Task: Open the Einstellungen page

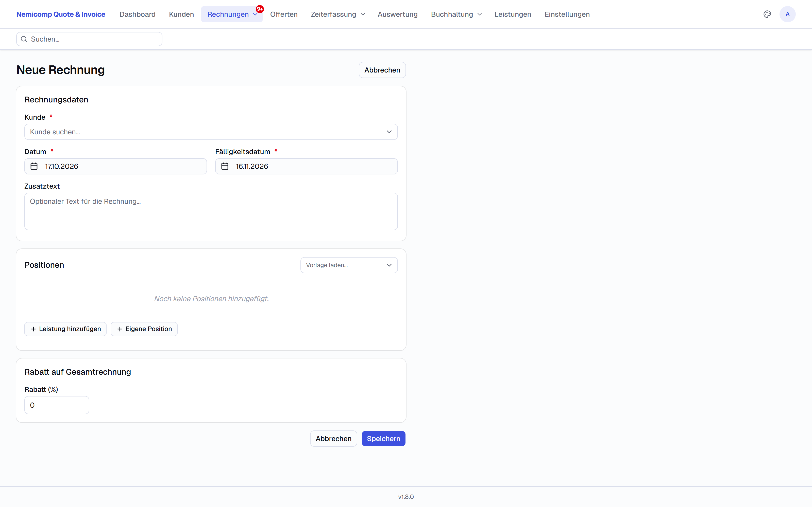Action: 567,14
